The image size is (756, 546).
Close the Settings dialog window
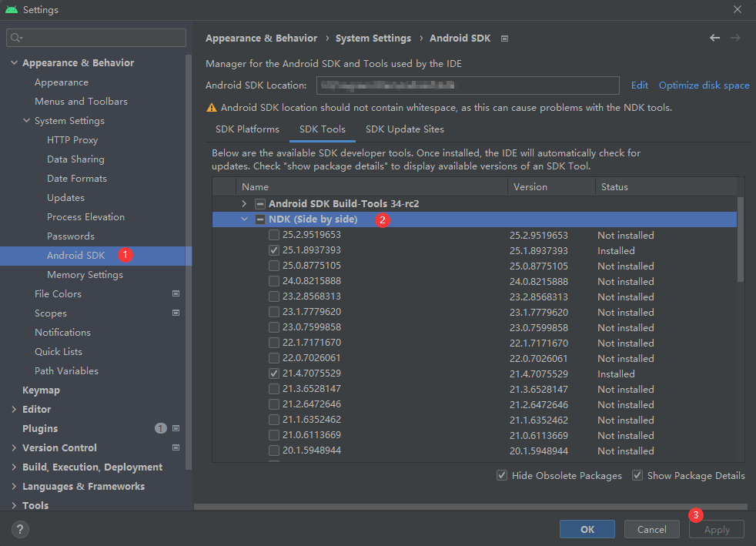(x=738, y=10)
